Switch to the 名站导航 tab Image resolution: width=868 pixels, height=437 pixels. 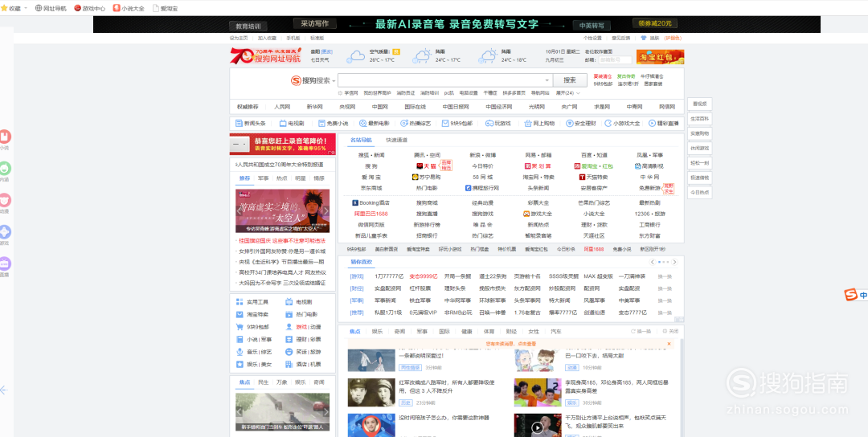[361, 141]
